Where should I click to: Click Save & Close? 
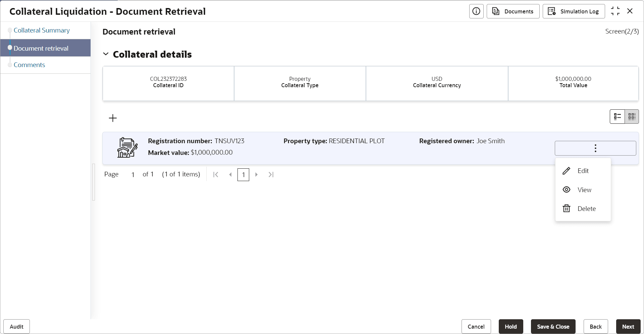coord(553,327)
